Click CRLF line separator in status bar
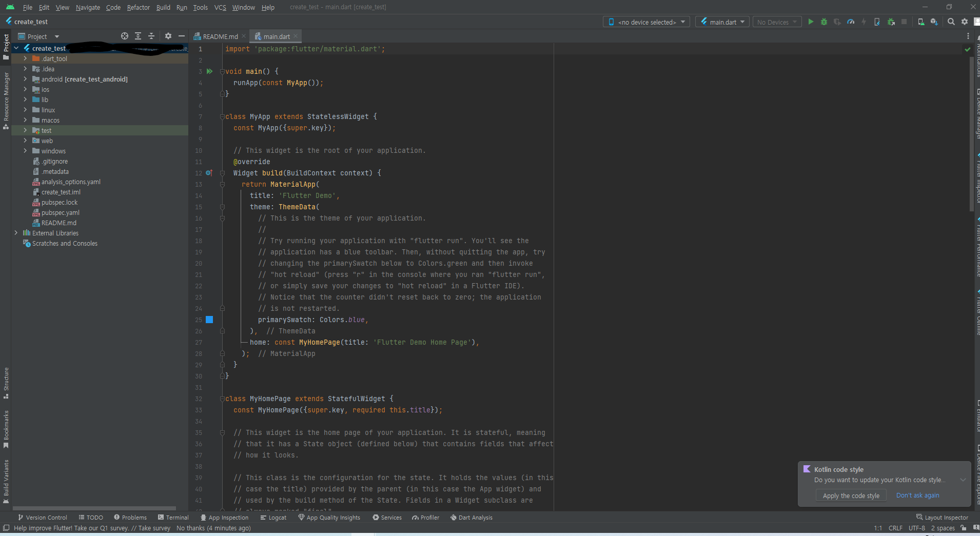The height and width of the screenshot is (536, 980). coord(895,528)
